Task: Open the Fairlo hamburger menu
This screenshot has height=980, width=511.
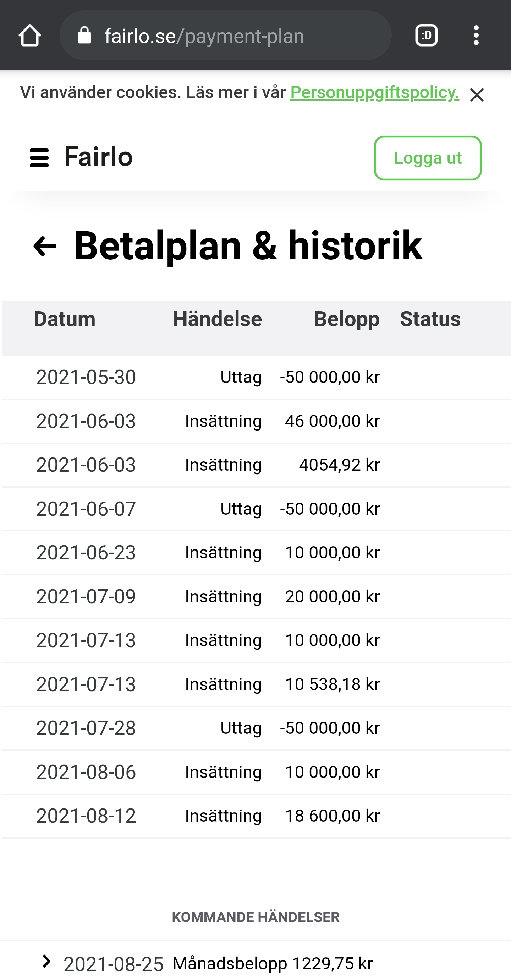Action: click(x=39, y=157)
